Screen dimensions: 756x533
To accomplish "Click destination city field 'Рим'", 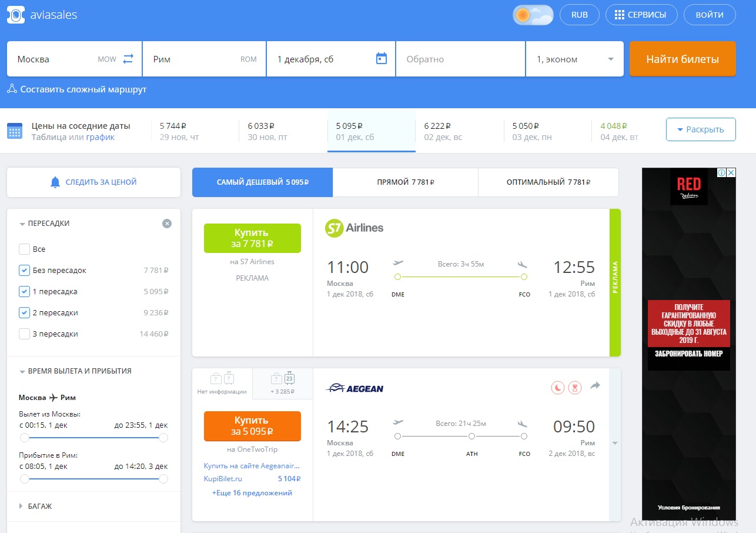I will (x=204, y=59).
